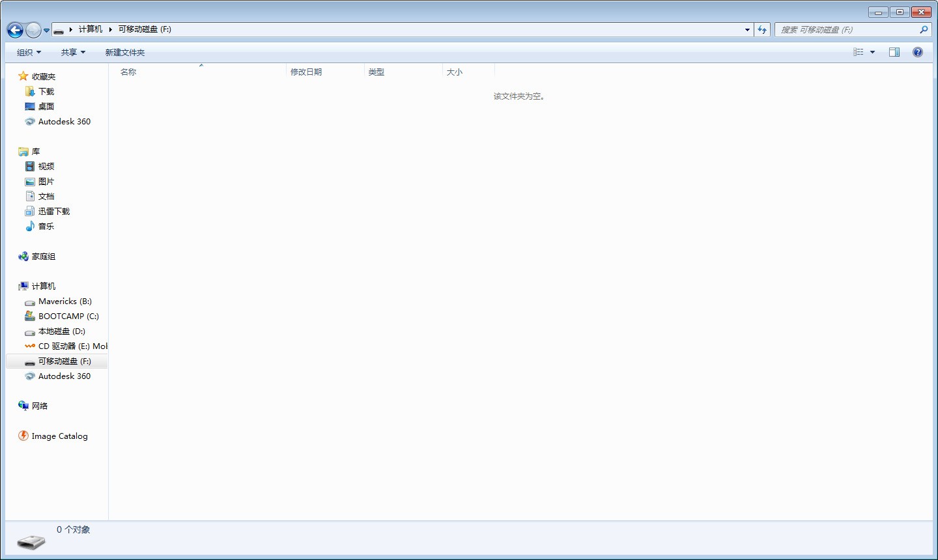Select Image Catalog in navigation pane
938x560 pixels.
tap(59, 436)
